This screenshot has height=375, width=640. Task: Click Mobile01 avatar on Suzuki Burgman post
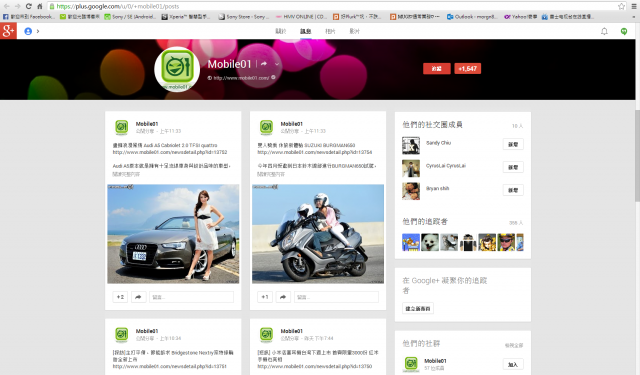pos(267,127)
